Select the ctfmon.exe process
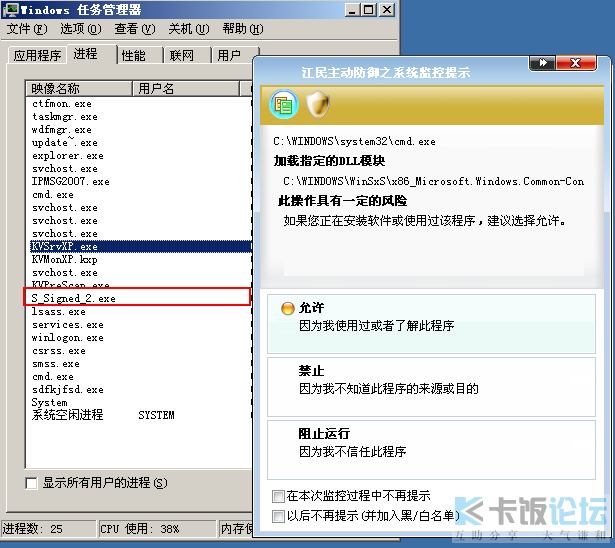Viewport: 615px width, 548px height. coord(62,104)
